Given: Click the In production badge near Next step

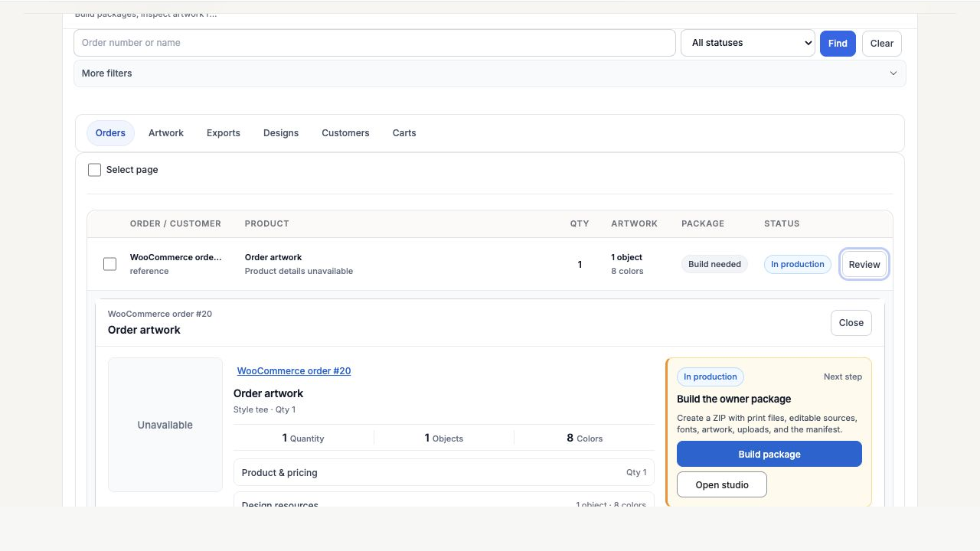Looking at the screenshot, I should point(710,377).
